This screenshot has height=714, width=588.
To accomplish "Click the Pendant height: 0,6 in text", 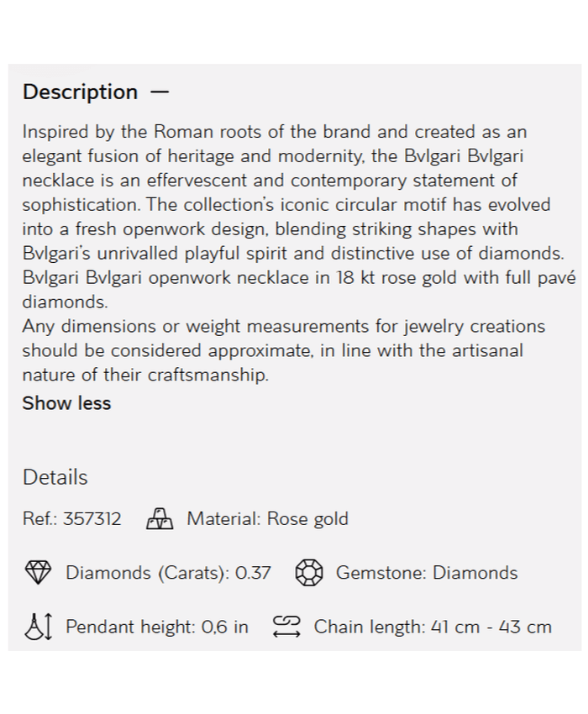I will [157, 627].
